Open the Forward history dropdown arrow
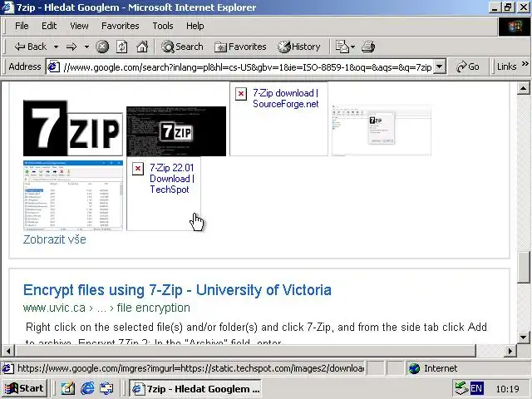 [86, 47]
